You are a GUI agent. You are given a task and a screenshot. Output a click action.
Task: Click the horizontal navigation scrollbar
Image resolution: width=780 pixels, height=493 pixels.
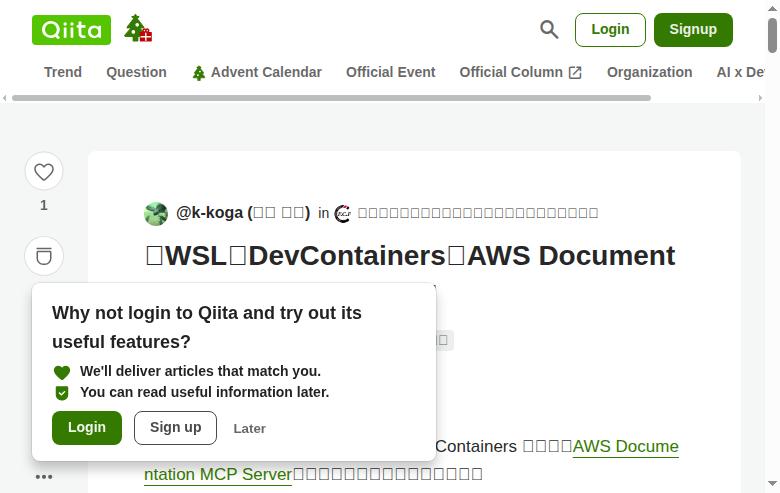(x=330, y=98)
